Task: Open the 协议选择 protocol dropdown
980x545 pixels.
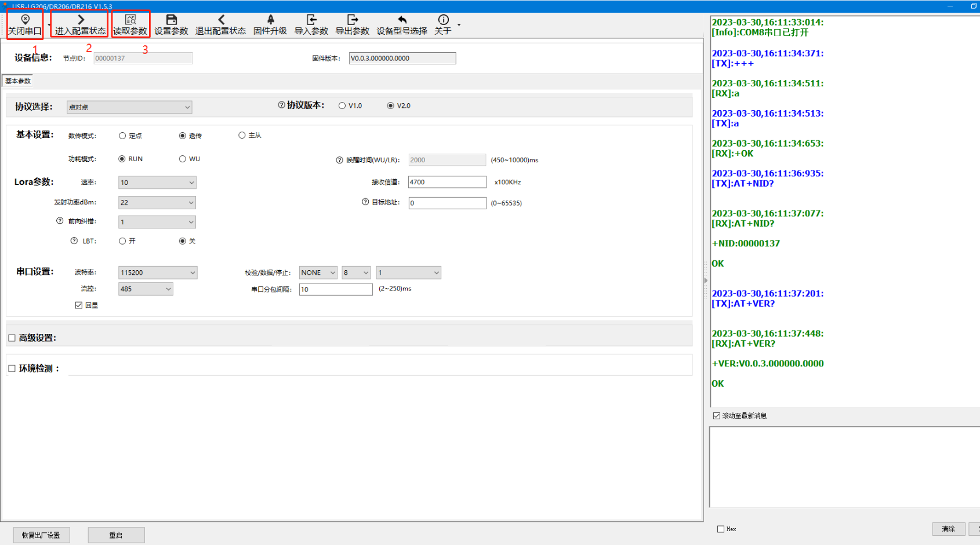Action: click(x=129, y=107)
